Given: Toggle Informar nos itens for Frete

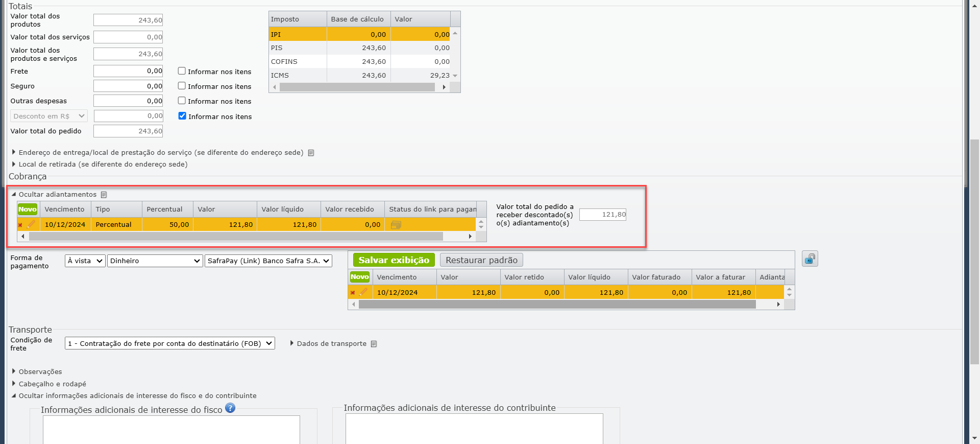Looking at the screenshot, I should click(x=182, y=71).
